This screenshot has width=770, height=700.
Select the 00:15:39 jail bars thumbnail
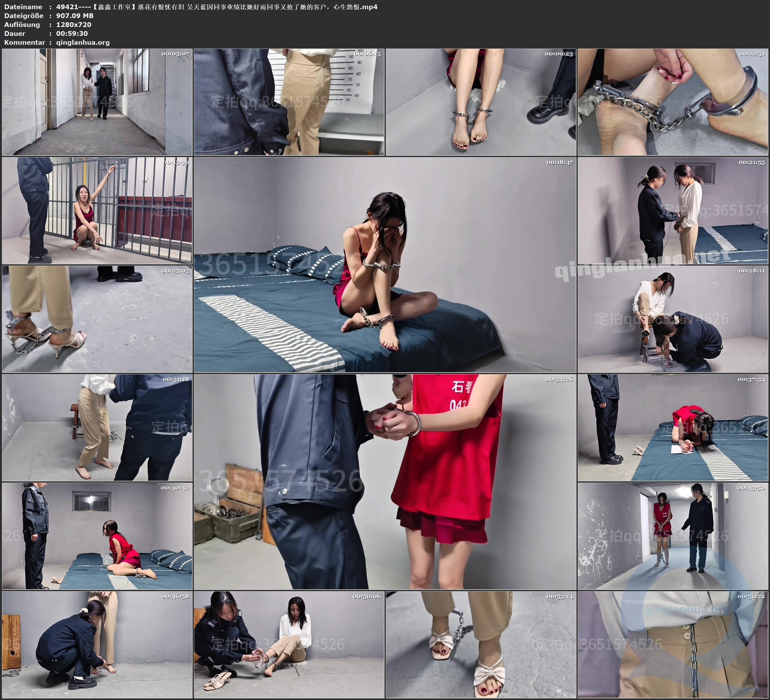97,210
